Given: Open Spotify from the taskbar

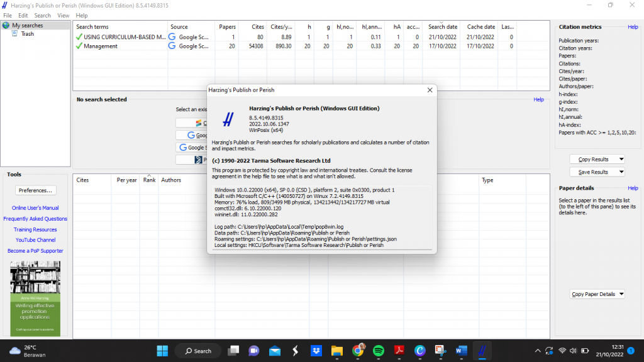Looking at the screenshot, I should tap(378, 351).
